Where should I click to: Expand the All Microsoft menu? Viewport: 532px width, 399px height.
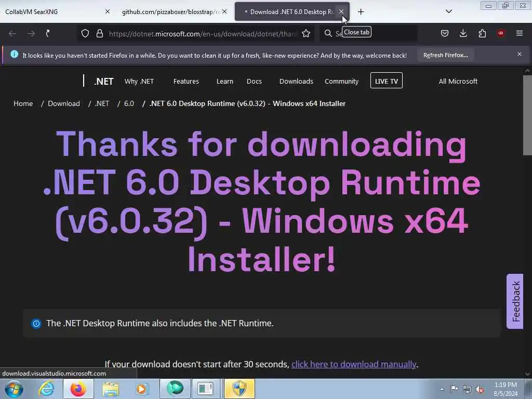pos(458,82)
